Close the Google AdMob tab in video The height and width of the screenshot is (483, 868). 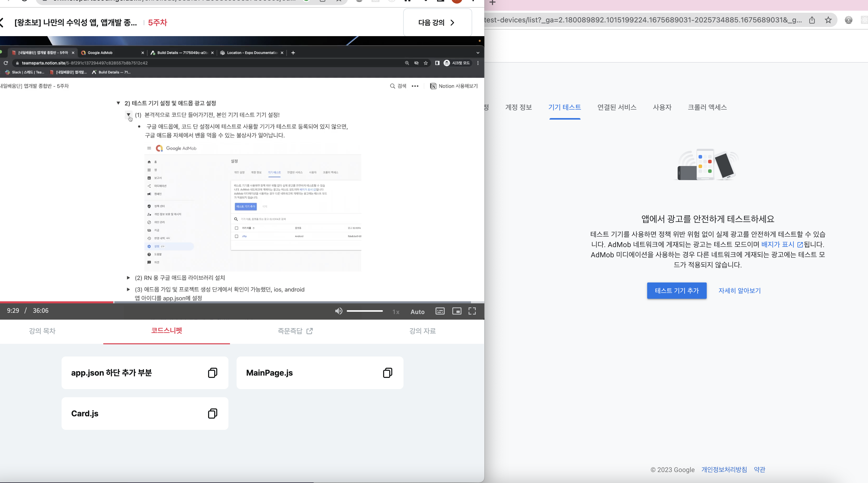pos(142,53)
